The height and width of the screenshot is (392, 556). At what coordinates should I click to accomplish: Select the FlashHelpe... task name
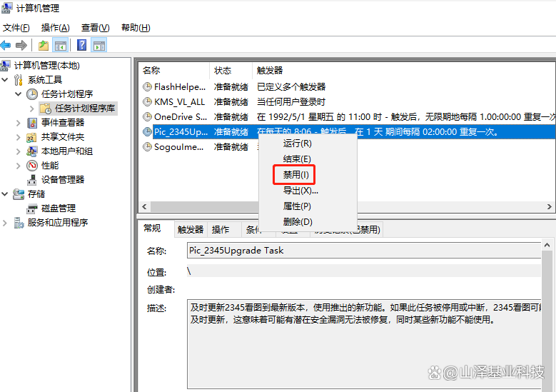[180, 86]
